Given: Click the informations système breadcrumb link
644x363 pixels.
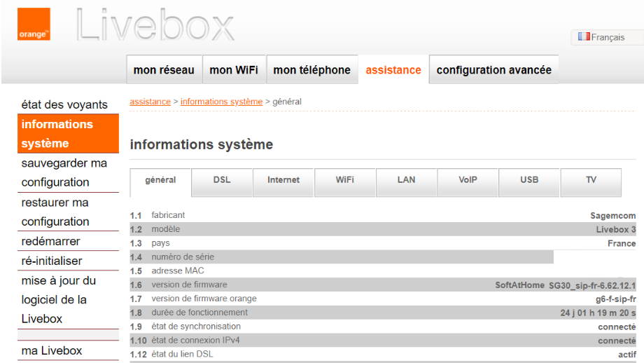Looking at the screenshot, I should point(221,102).
